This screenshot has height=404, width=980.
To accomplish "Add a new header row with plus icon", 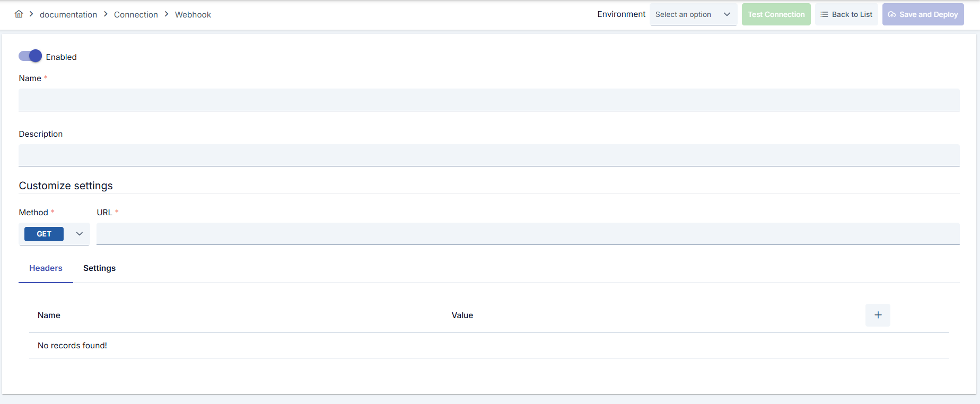I will point(878,315).
